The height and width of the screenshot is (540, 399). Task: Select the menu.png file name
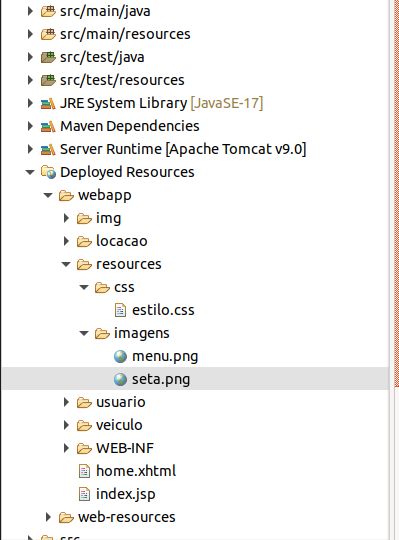165,356
